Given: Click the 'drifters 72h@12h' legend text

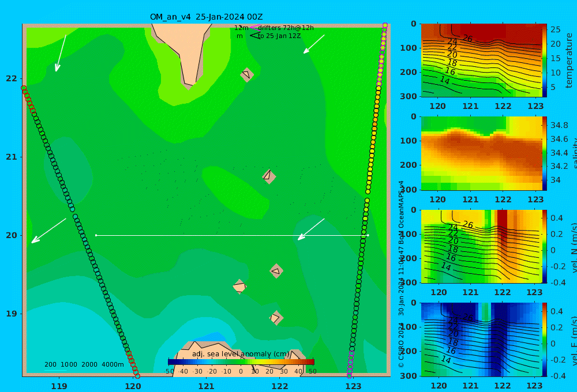Looking at the screenshot, I should coord(286,28).
